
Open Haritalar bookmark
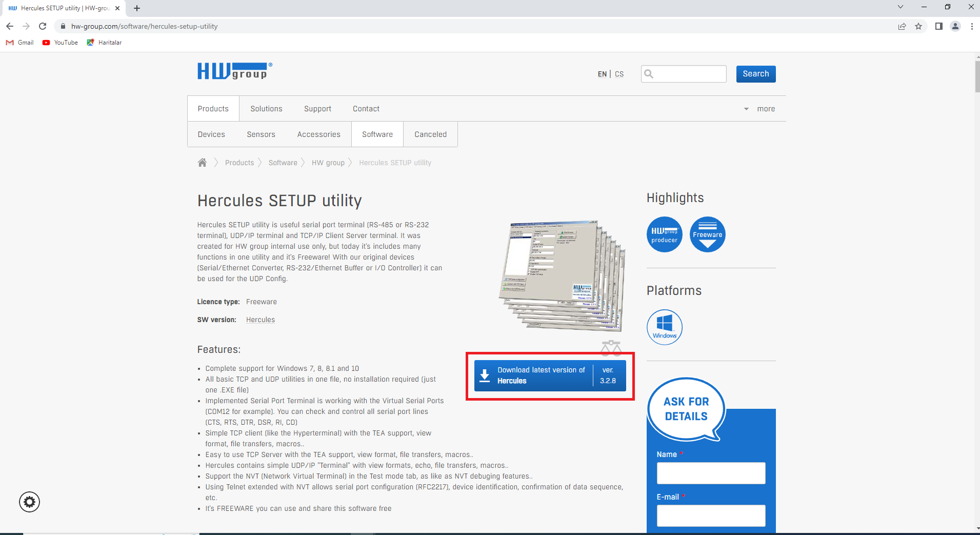[x=105, y=43]
